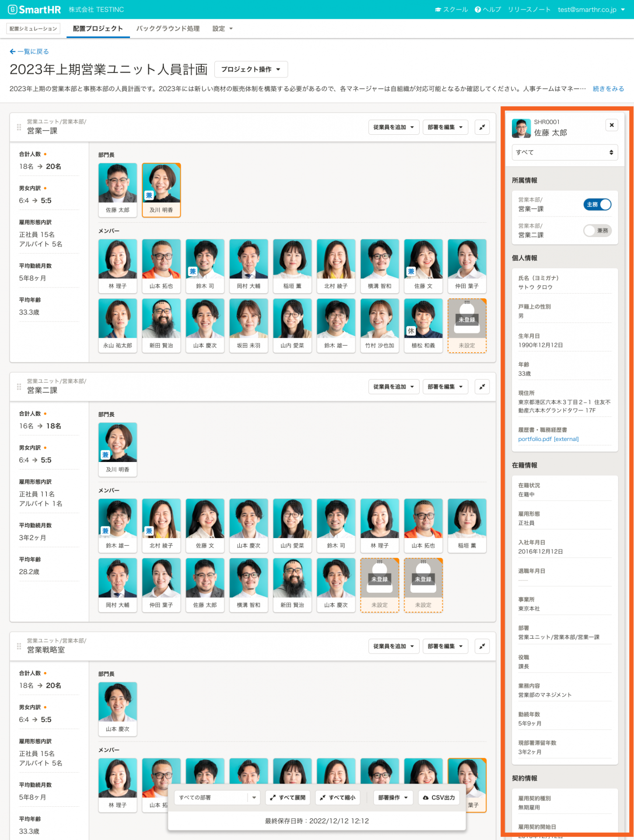This screenshot has width=634, height=840.
Task: Click the back arrow icon before 一覧に戻る
Action: 13,52
